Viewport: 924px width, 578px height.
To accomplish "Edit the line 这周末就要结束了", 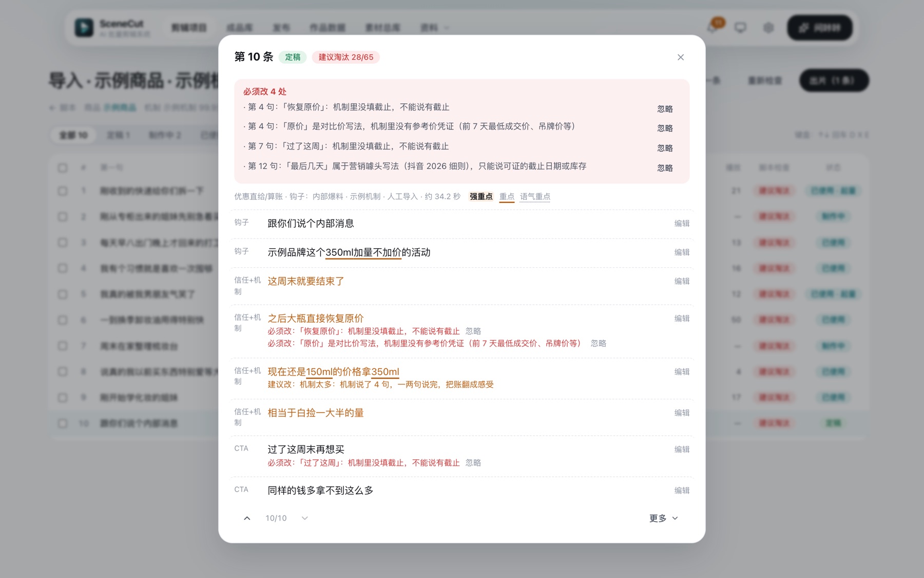I will (682, 281).
